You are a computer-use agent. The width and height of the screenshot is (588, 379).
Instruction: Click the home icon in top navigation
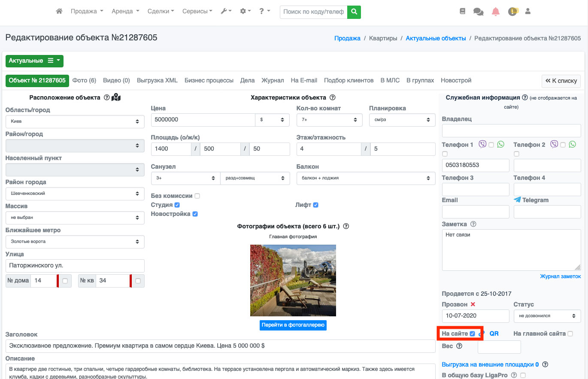coord(59,12)
